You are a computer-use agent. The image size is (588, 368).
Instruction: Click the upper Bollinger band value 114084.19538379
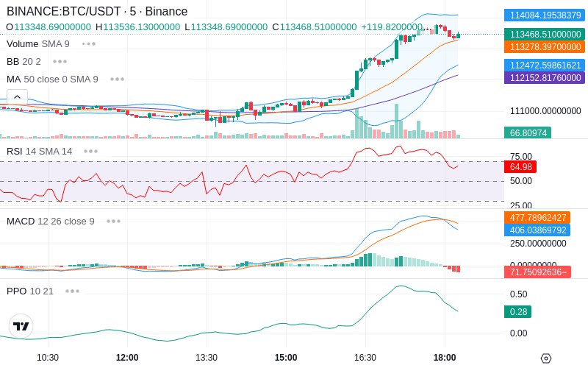545,15
